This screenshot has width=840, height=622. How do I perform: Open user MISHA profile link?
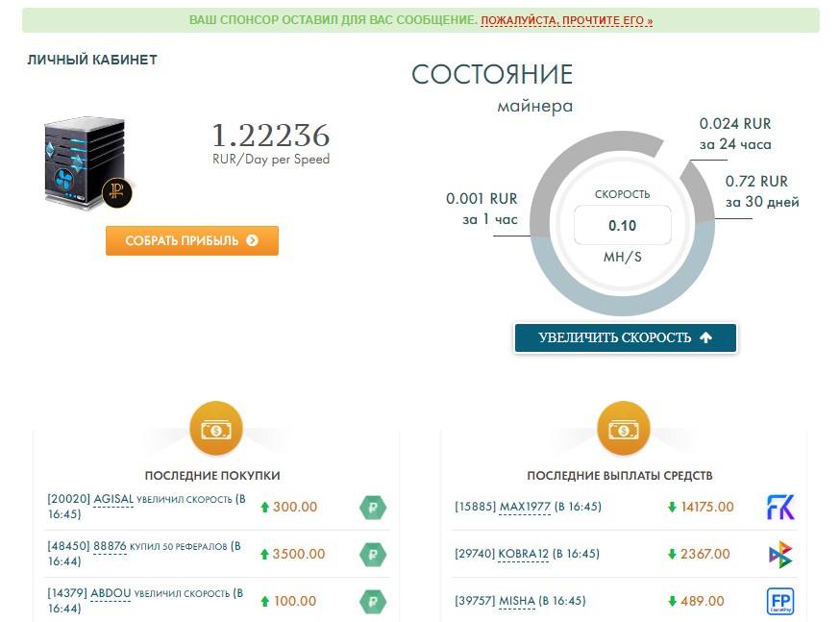517,601
